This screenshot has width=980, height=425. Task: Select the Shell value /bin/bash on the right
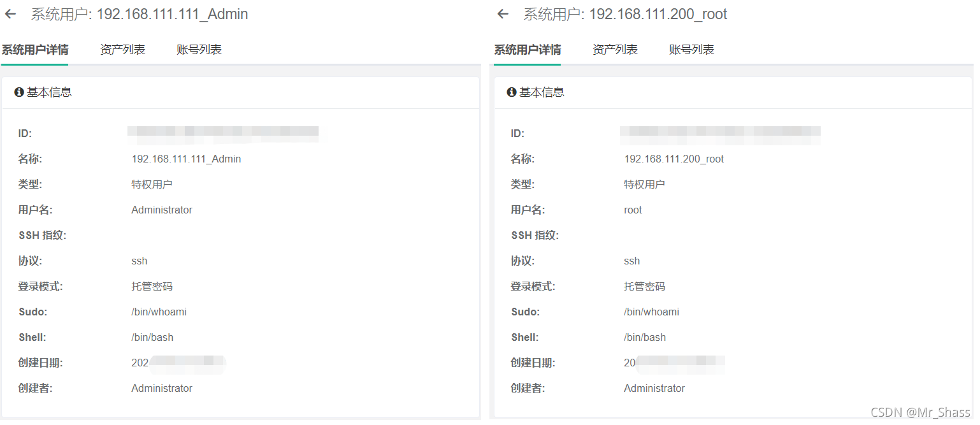(x=645, y=337)
